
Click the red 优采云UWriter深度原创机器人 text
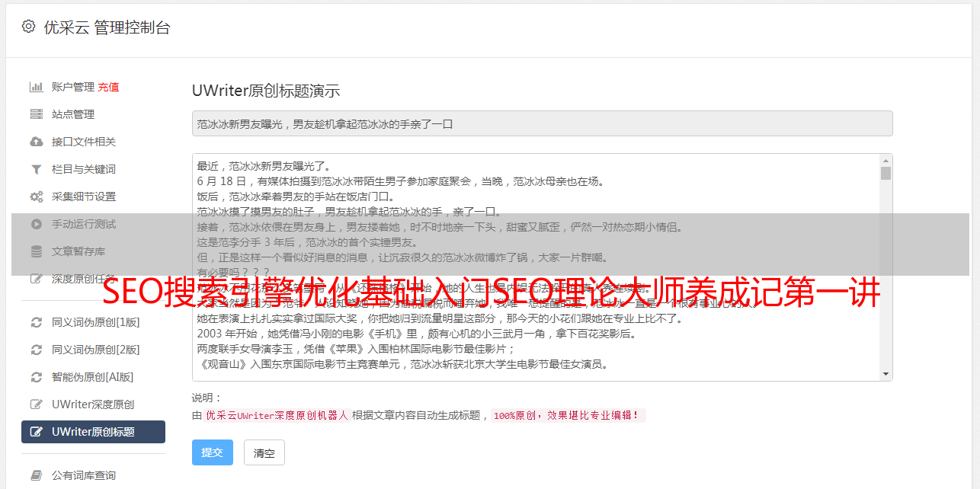tap(277, 415)
